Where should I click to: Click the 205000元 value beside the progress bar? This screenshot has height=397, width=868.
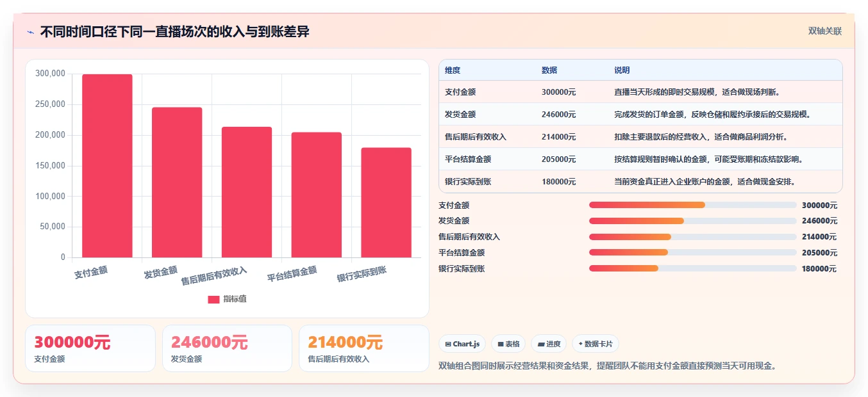819,253
